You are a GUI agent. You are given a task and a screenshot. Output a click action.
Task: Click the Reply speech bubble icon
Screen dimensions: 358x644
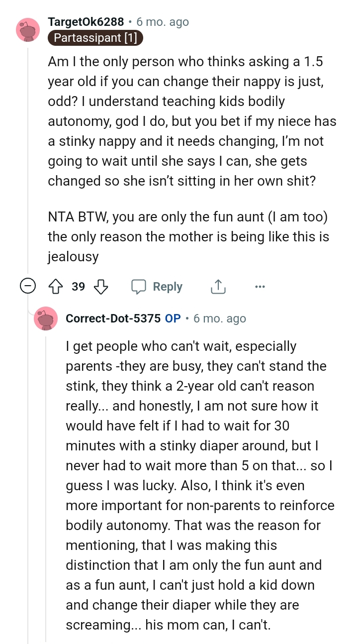(x=140, y=286)
